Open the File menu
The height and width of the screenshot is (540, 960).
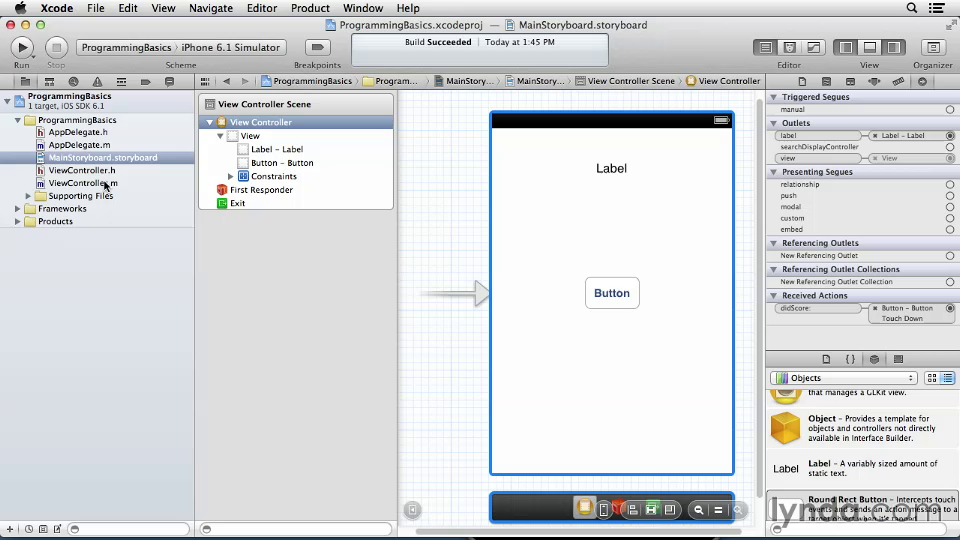click(x=96, y=8)
